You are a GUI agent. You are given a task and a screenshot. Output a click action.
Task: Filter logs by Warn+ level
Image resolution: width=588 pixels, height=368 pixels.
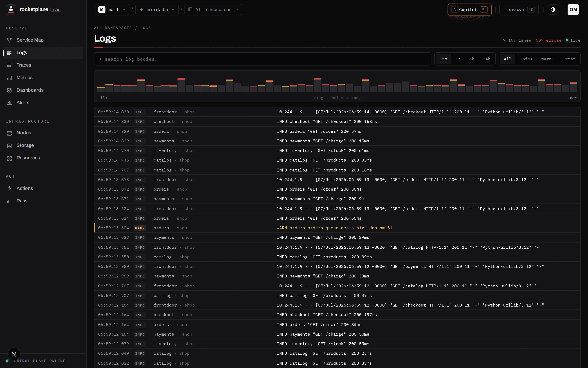pos(547,59)
